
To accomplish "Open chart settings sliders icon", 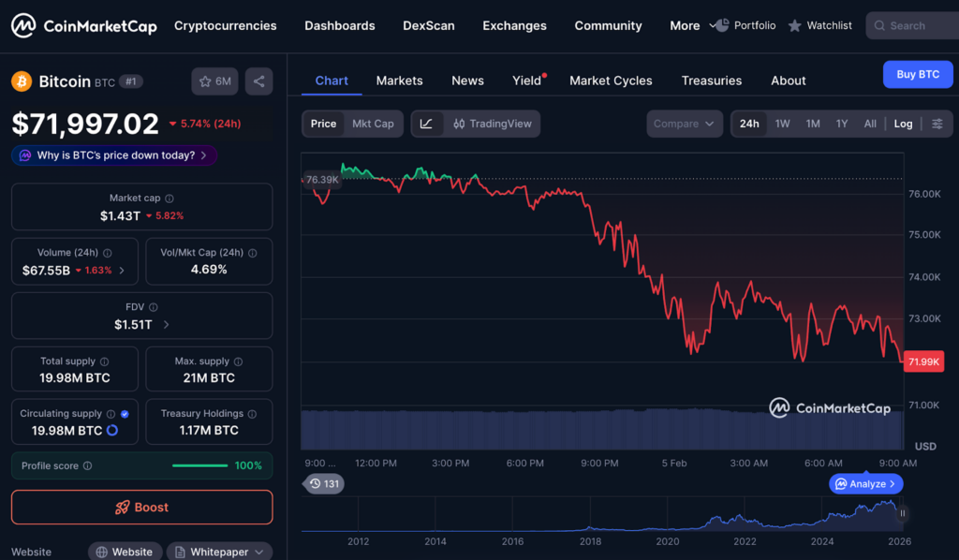I will pyautogui.click(x=937, y=124).
